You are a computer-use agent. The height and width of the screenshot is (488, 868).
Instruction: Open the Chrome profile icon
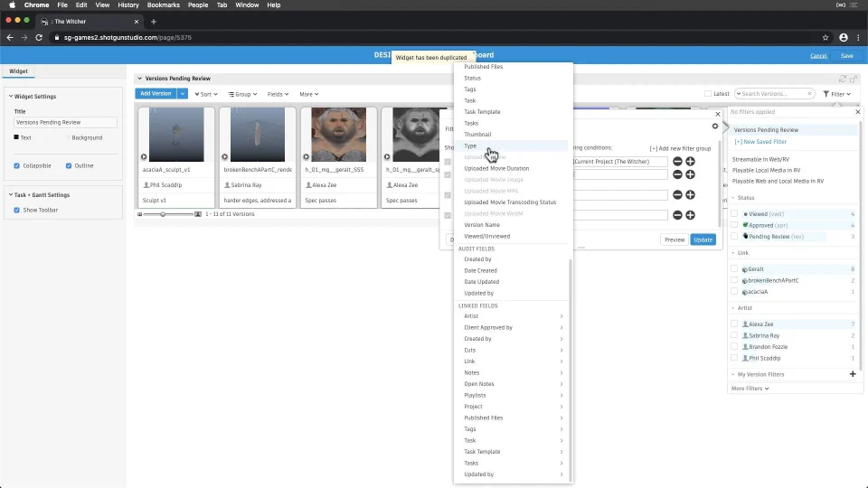tap(843, 38)
